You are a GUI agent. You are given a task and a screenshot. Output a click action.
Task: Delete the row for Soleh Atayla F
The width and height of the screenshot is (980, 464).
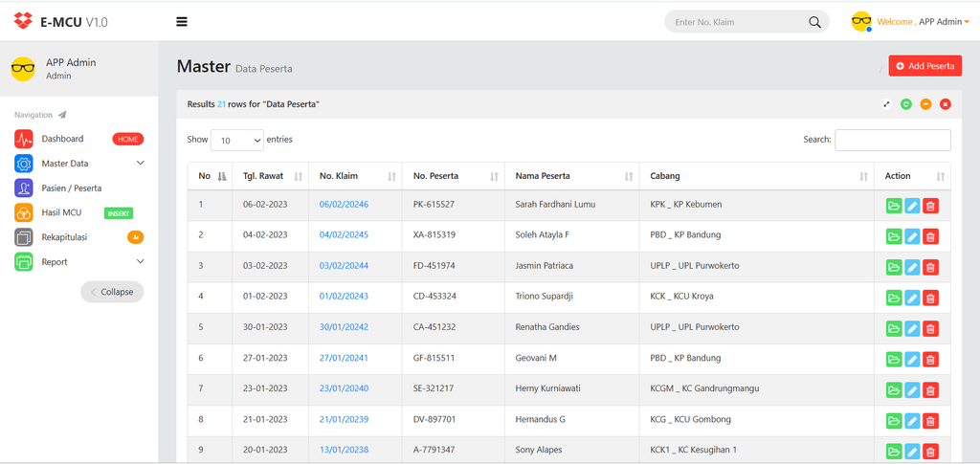(x=930, y=236)
